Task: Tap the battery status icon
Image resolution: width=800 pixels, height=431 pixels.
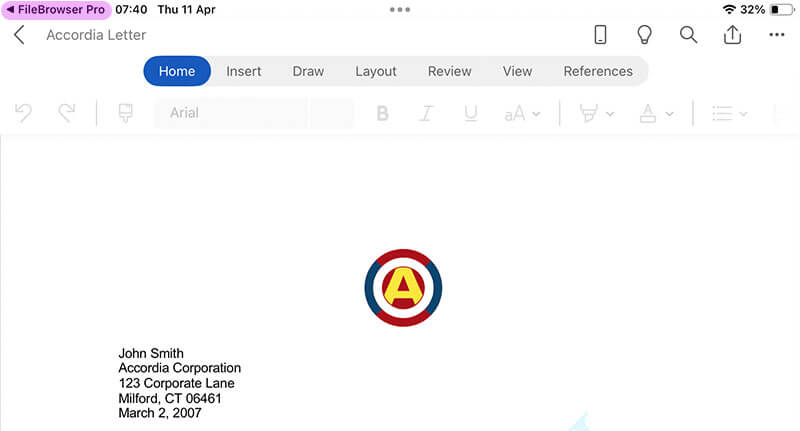Action: pyautogui.click(x=783, y=9)
